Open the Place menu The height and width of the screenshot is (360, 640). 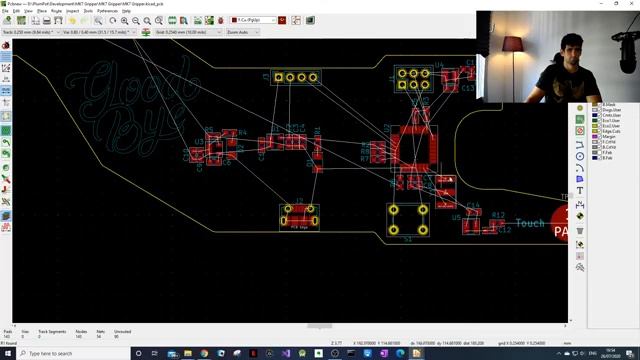(x=42, y=11)
